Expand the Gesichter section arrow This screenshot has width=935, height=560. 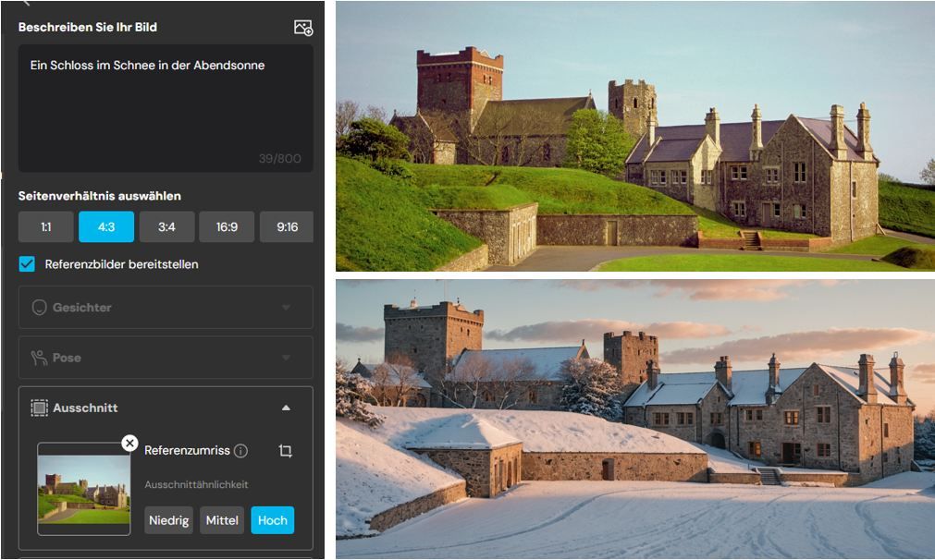[286, 308]
